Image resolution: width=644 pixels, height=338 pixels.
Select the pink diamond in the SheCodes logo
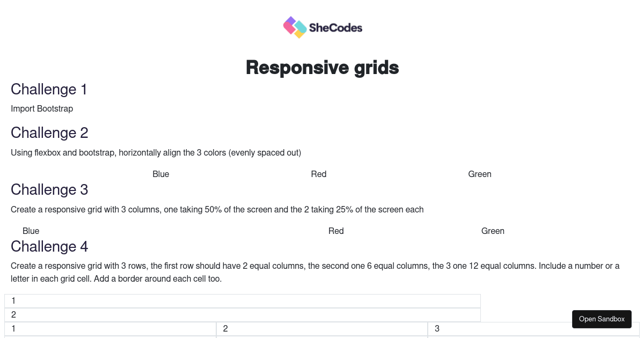(x=289, y=27)
